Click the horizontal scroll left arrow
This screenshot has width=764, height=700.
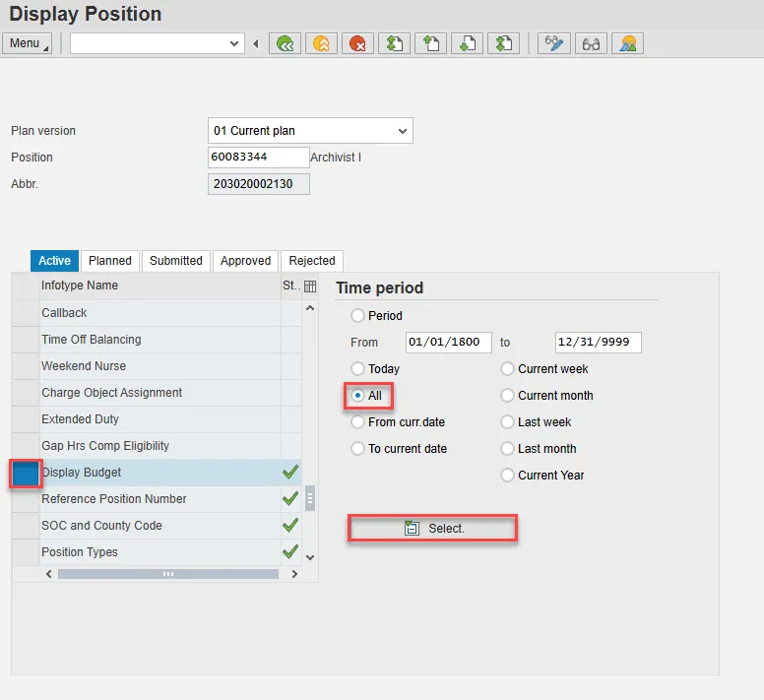tap(48, 574)
